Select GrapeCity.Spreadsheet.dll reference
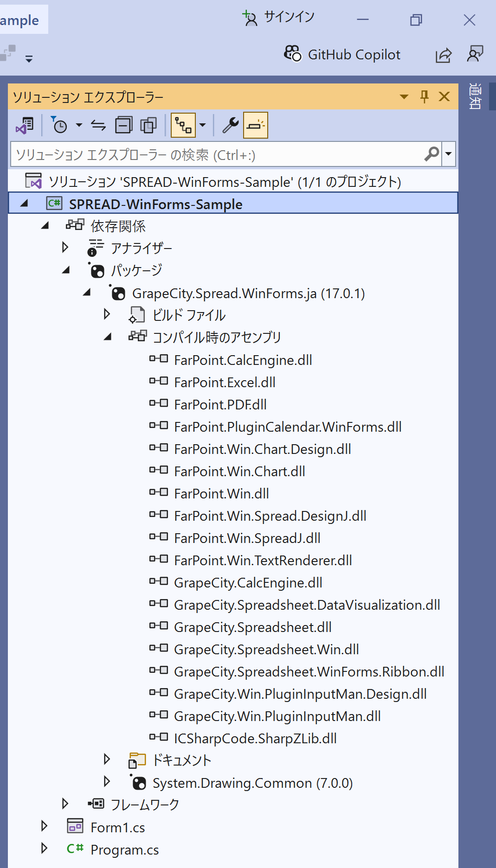The width and height of the screenshot is (496, 868). click(x=253, y=627)
